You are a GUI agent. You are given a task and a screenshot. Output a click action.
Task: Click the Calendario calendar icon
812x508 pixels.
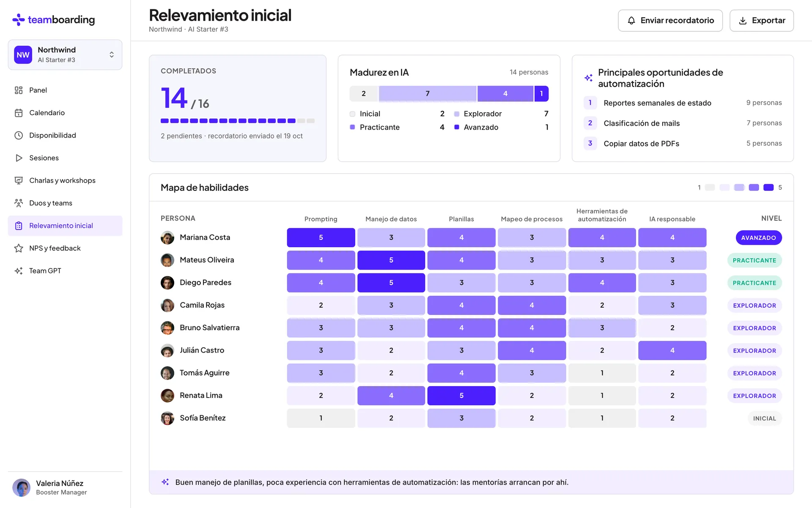[x=19, y=113]
